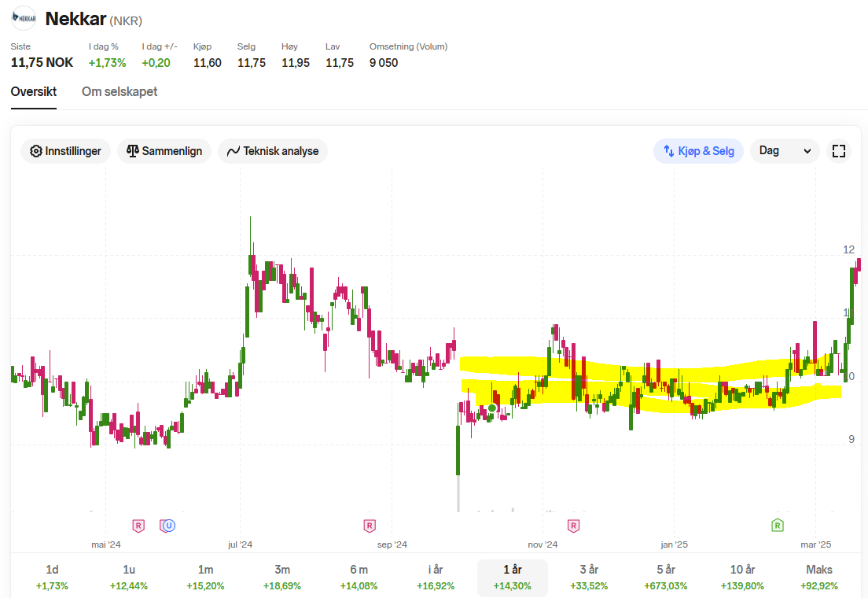Select the 1m time range
868x598 pixels.
tap(205, 578)
